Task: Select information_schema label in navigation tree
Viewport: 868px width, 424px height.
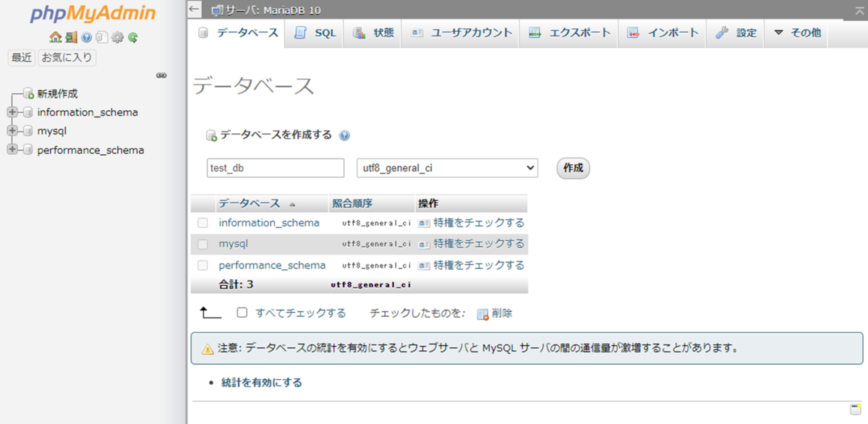Action: coord(88,112)
